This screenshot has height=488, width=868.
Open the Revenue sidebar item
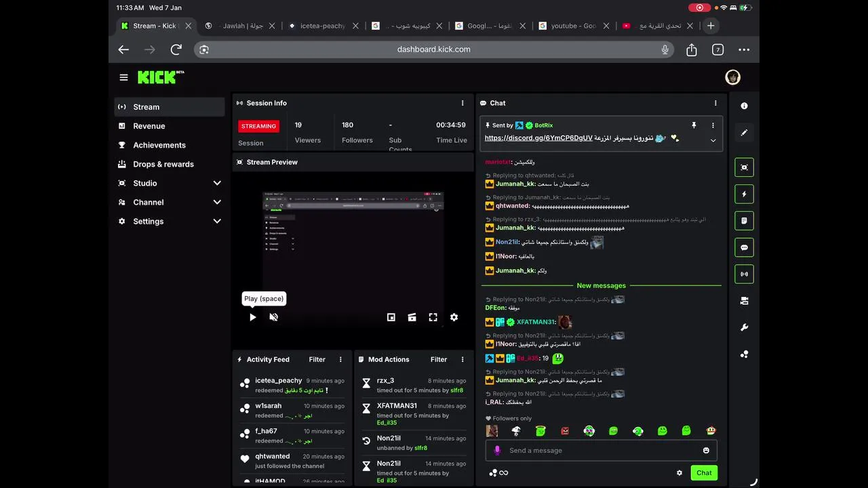click(170, 126)
